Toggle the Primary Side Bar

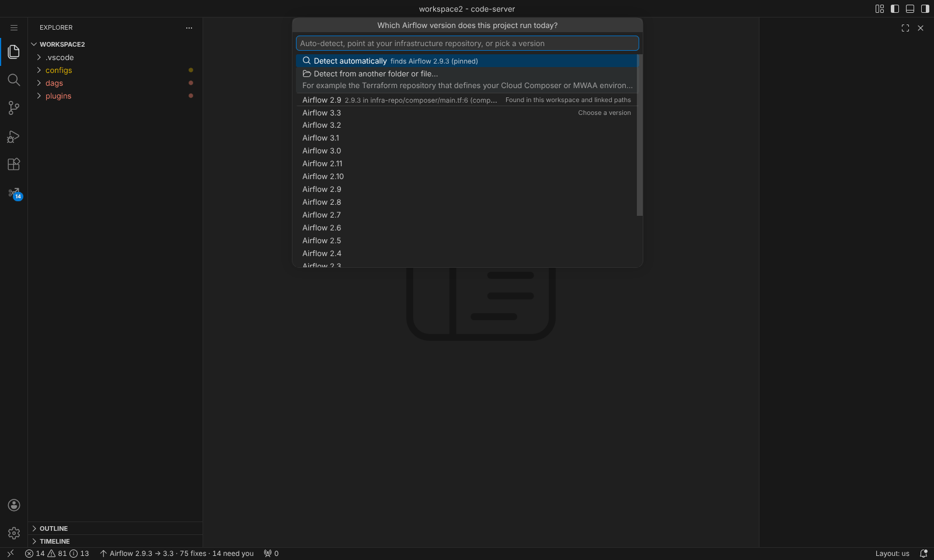point(895,9)
